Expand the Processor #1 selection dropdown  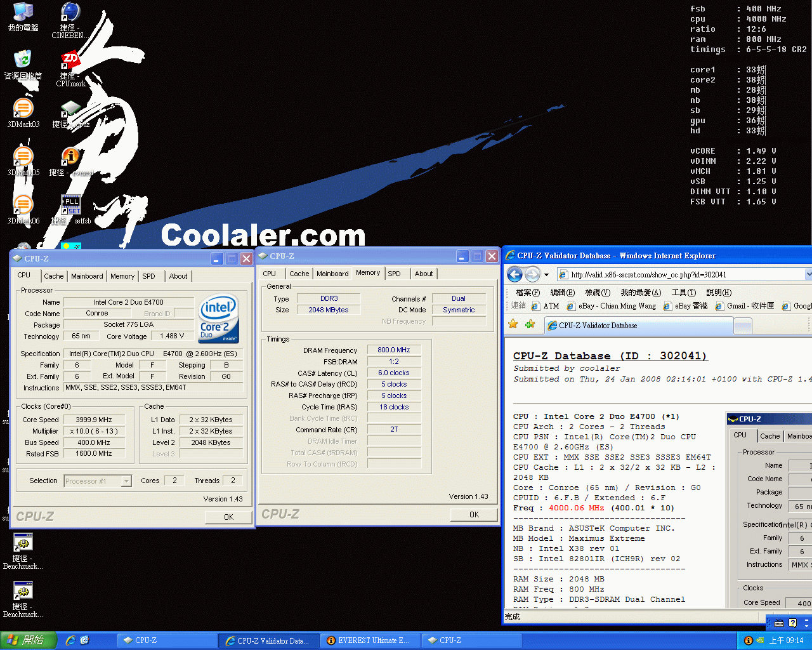pyautogui.click(x=126, y=481)
